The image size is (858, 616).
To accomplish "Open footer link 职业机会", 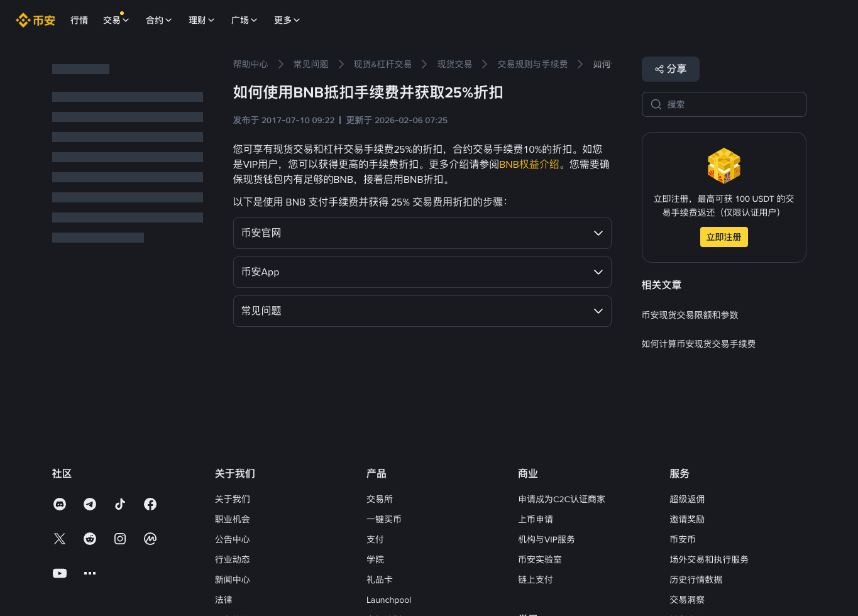I will tap(233, 519).
